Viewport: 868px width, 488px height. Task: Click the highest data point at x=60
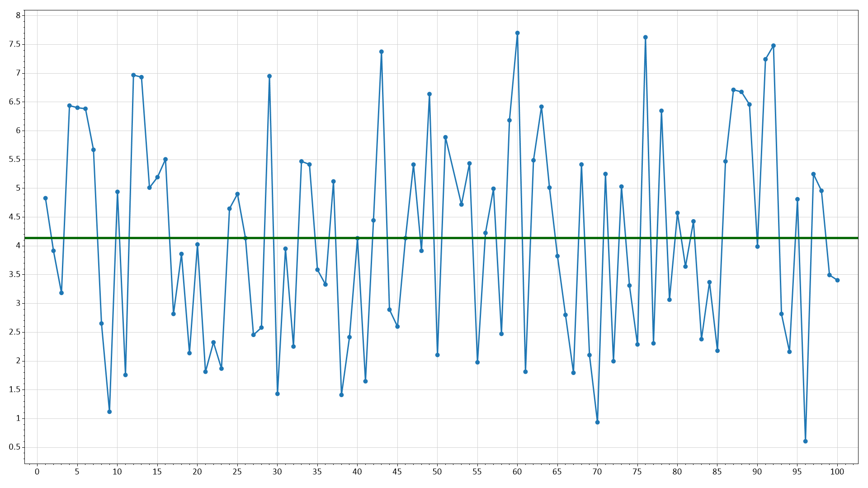coord(517,33)
